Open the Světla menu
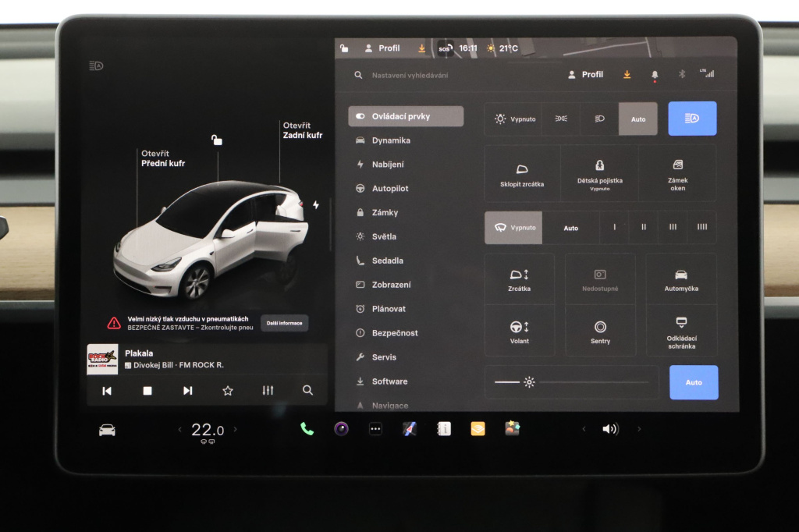Image resolution: width=799 pixels, height=532 pixels. click(x=406, y=236)
